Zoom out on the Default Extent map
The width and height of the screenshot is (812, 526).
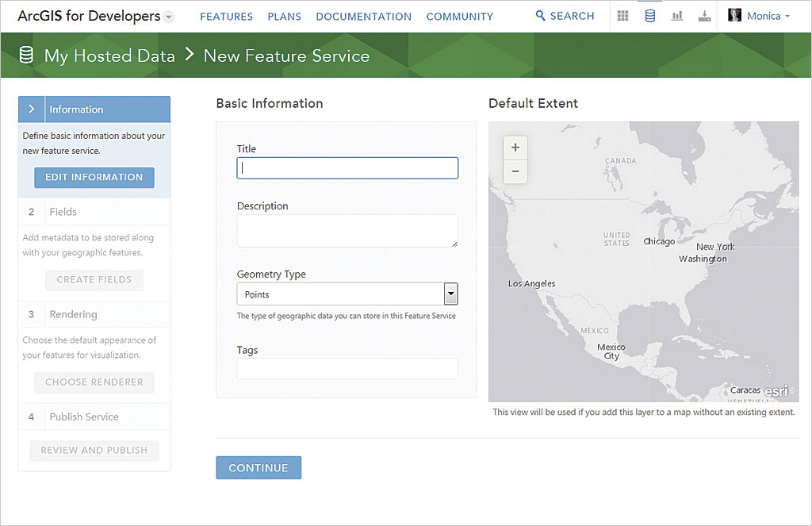point(515,171)
